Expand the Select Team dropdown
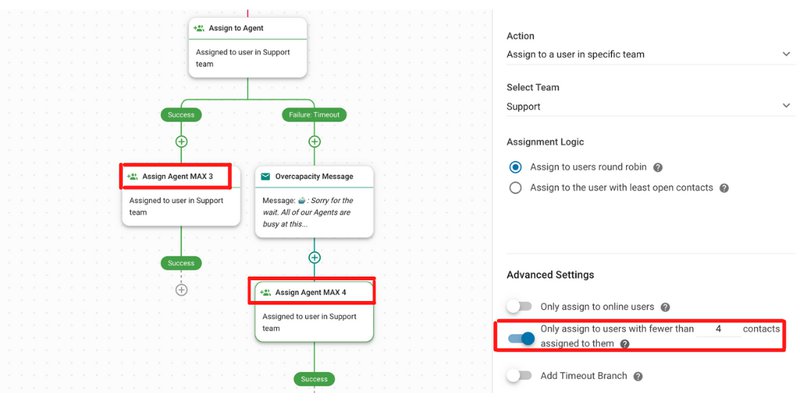Image resolution: width=800 pixels, height=407 pixels. (649, 106)
